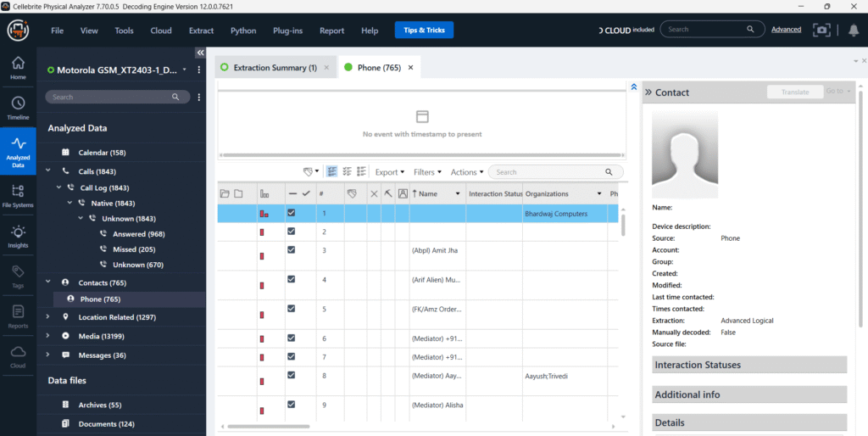The width and height of the screenshot is (868, 436).
Task: Collapse the left panel with double arrows
Action: pos(200,53)
